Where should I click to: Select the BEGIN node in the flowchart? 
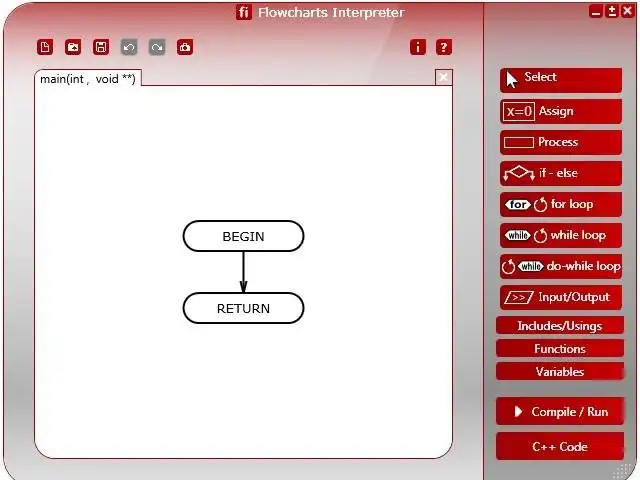tap(243, 236)
